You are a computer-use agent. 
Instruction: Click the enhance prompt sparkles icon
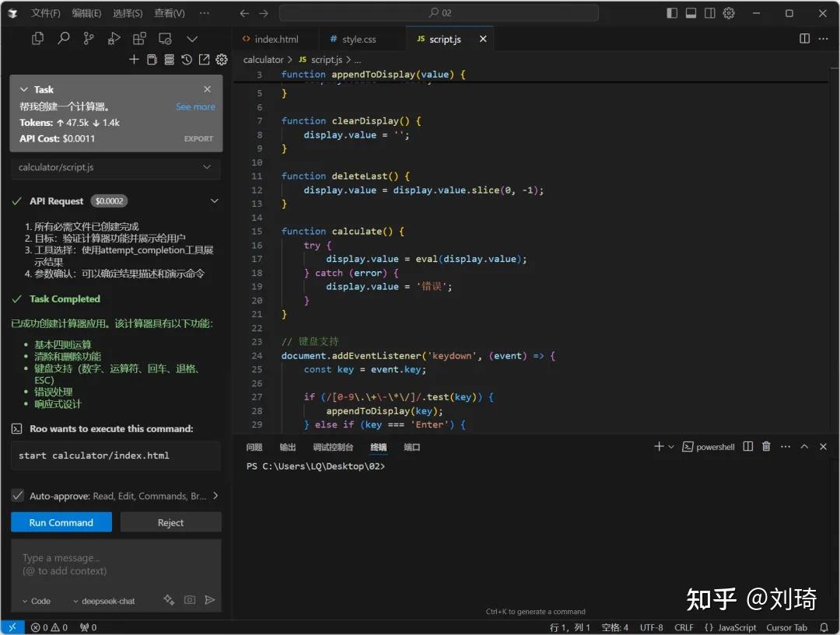pos(168,600)
